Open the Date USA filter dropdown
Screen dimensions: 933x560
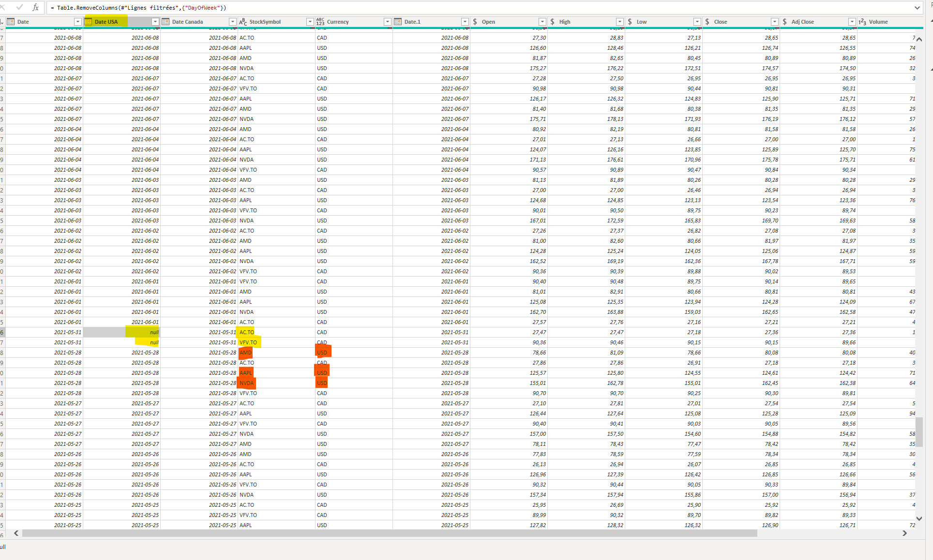coord(155,22)
